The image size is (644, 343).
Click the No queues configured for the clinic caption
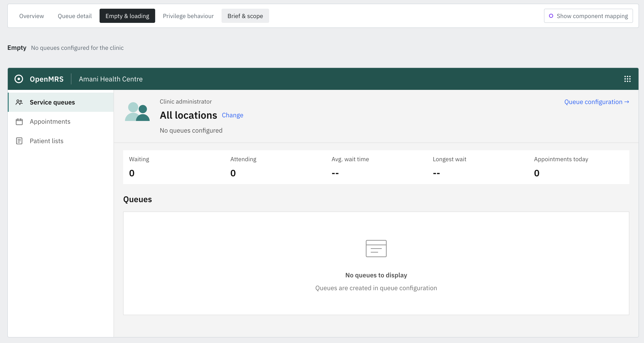(x=77, y=48)
